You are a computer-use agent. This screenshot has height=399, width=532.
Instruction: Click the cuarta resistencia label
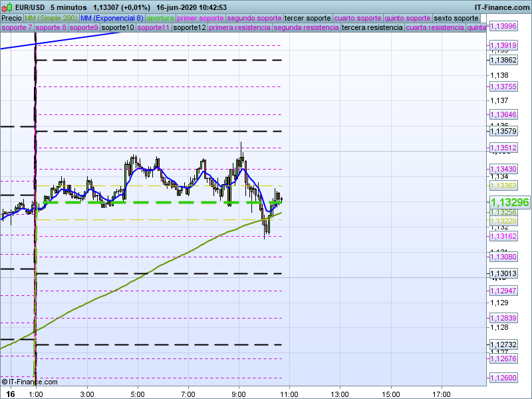point(435,28)
